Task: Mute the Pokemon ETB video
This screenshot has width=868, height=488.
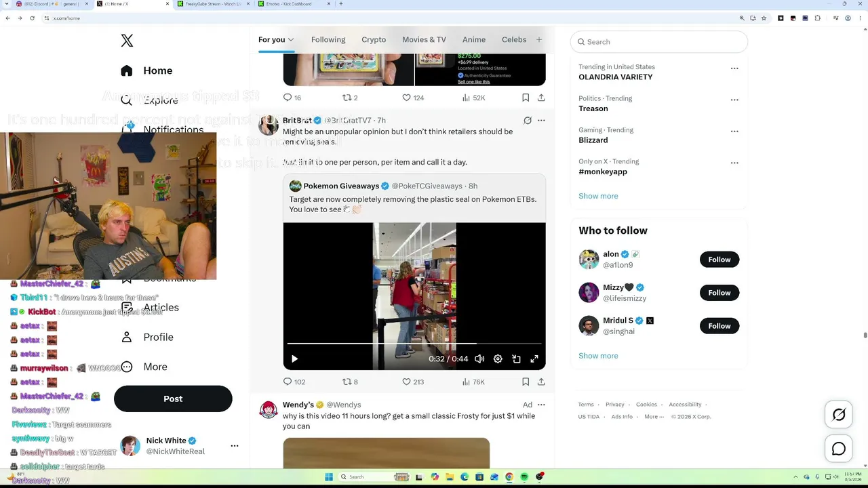Action: (479, 359)
